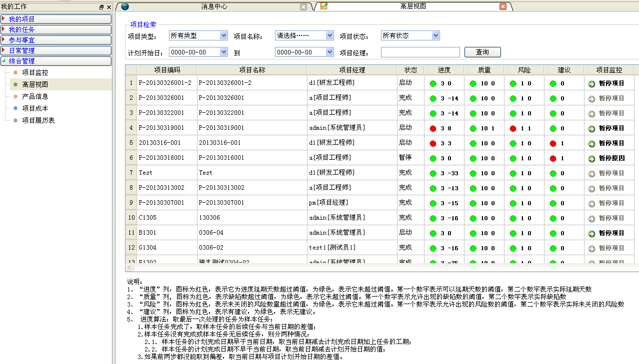Viewport: 639px width, 364px height.
Task: Click the red 建议 dot in row 20130316-001
Action: pyautogui.click(x=553, y=143)
